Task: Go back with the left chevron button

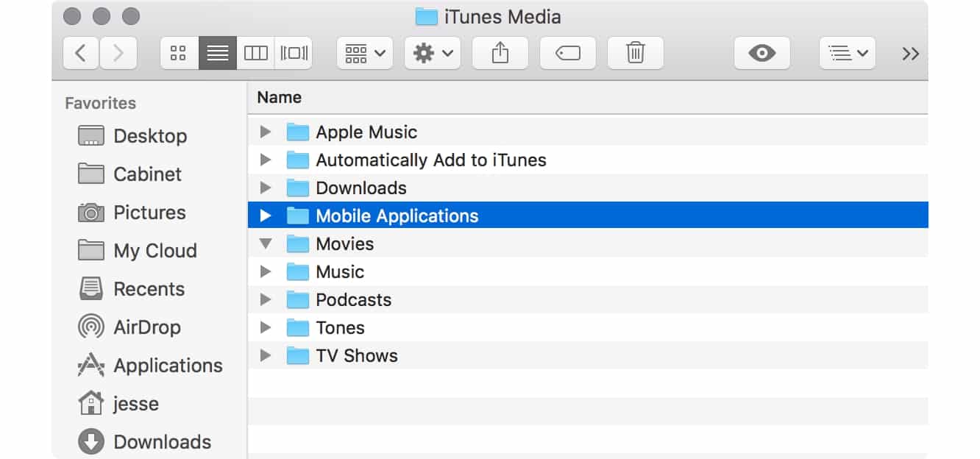Action: [81, 53]
